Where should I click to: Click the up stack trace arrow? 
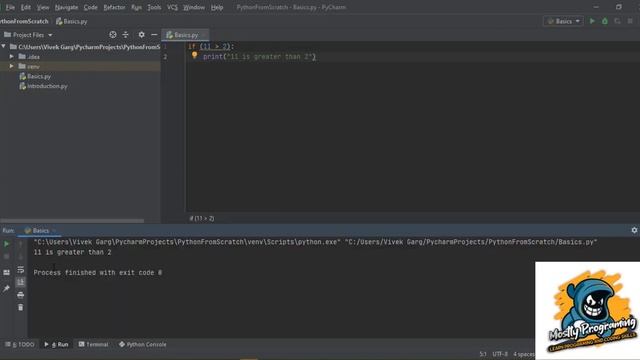tap(20, 244)
